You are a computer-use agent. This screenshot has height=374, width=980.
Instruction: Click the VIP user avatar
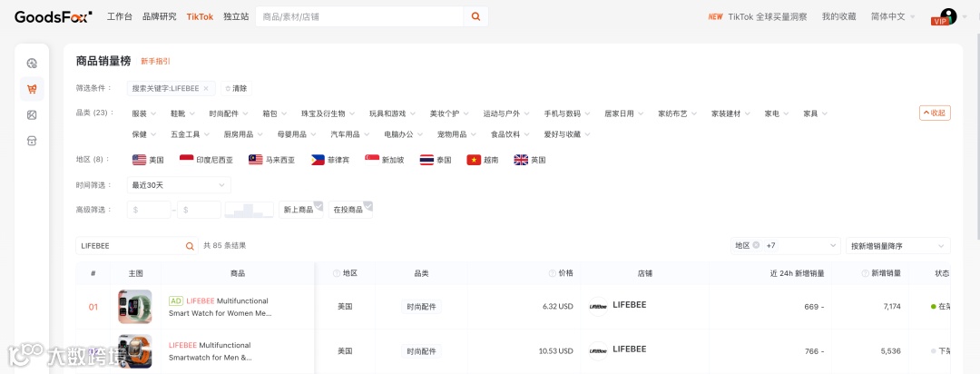944,17
